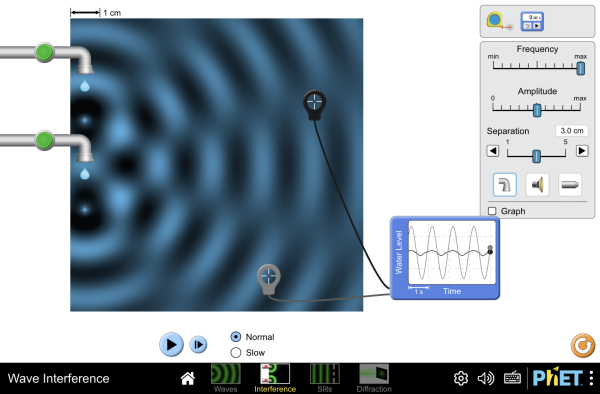Decrease separation with left arrow
The image size is (600, 394).
(493, 151)
